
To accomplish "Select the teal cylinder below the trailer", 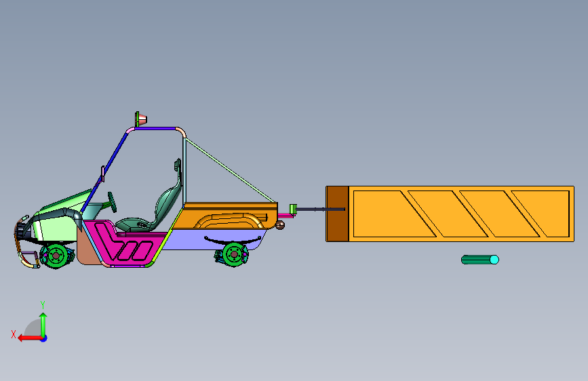I will (480, 260).
